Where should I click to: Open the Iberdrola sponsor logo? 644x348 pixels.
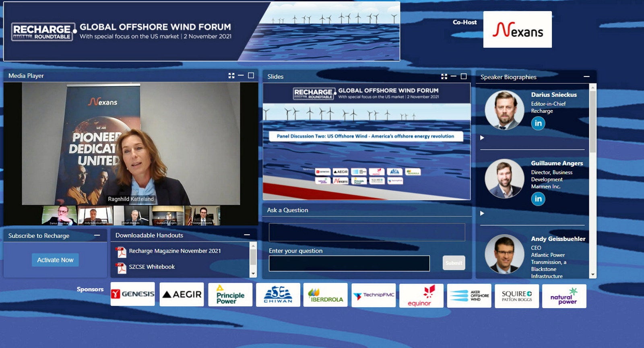325,295
